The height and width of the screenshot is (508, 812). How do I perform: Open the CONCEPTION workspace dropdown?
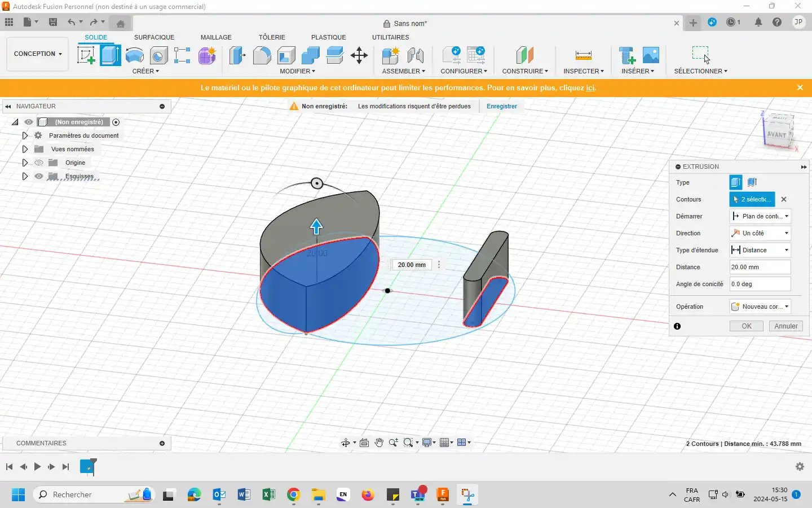38,54
